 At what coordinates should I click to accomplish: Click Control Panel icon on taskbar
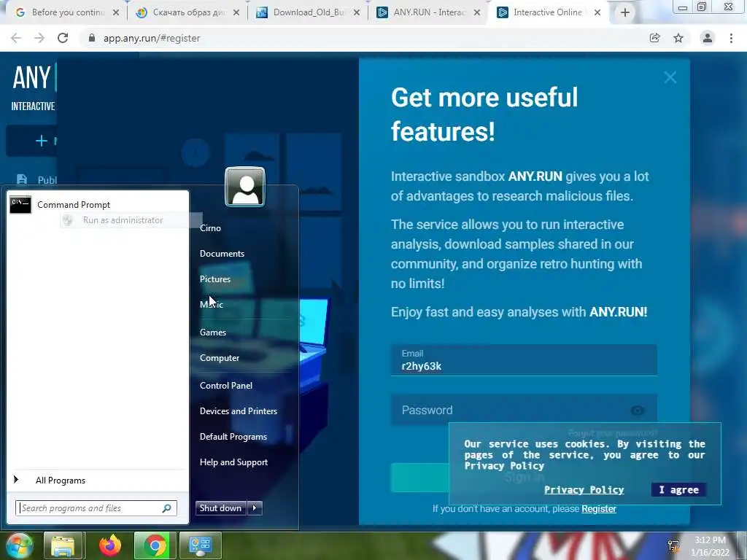[200, 545]
